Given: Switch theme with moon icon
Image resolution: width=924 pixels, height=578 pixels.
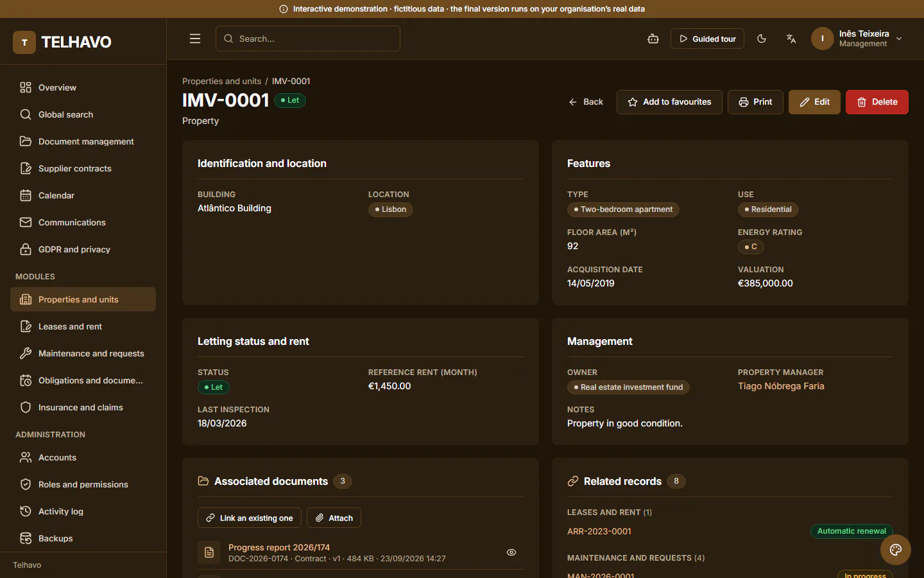Looking at the screenshot, I should [762, 39].
